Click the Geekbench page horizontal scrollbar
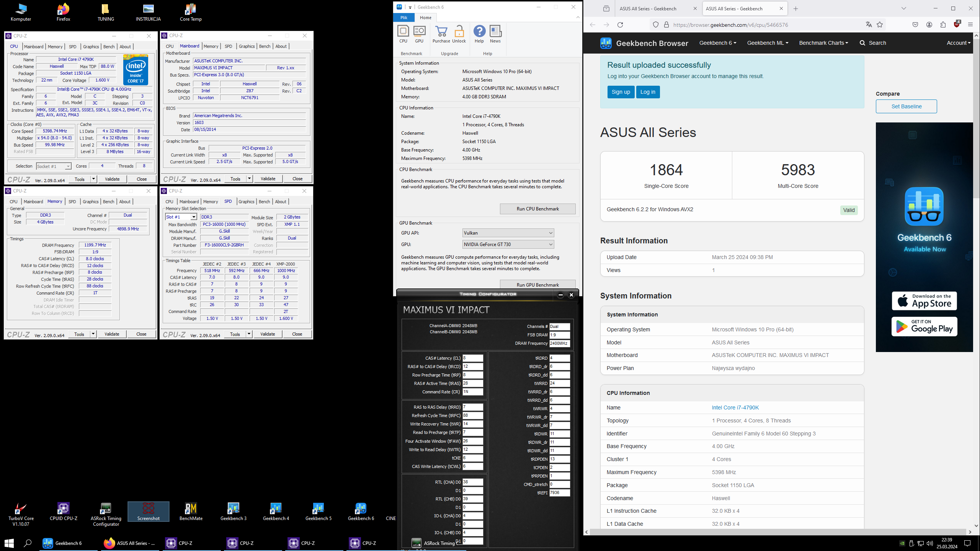 pos(778,532)
